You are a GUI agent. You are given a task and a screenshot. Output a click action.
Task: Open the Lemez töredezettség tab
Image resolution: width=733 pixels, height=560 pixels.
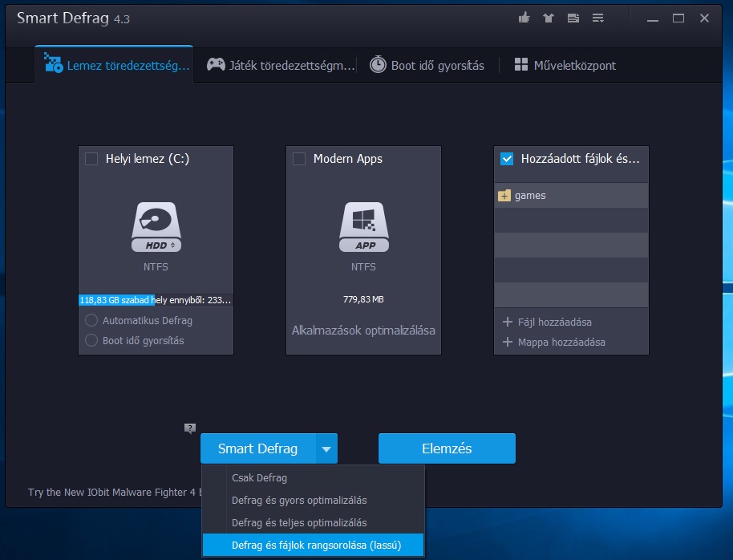(114, 64)
